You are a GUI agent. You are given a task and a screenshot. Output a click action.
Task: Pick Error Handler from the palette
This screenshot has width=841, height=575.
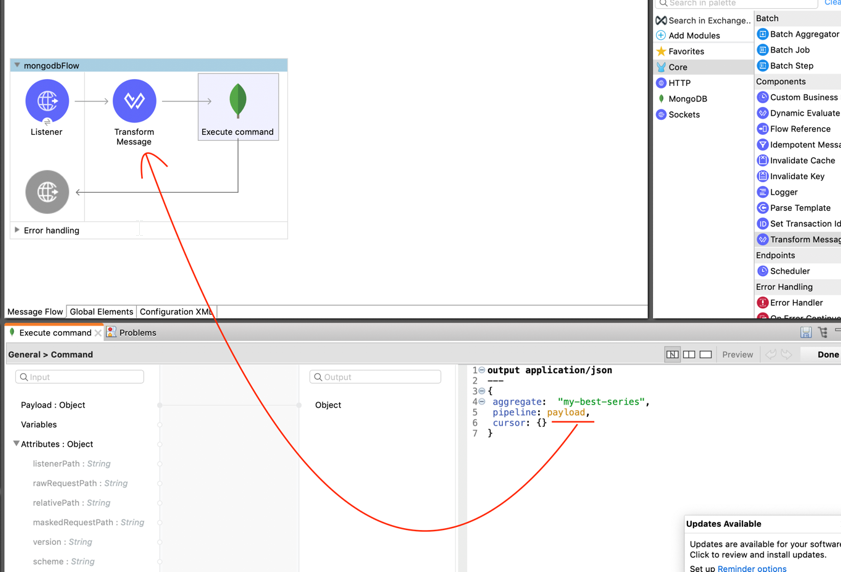click(x=790, y=303)
